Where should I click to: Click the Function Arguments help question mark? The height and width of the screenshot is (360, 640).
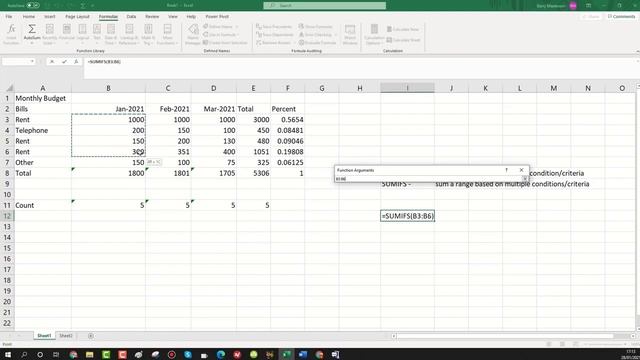(507, 170)
